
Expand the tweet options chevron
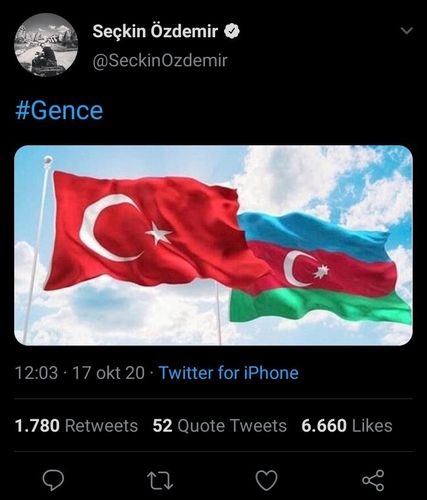(406, 31)
